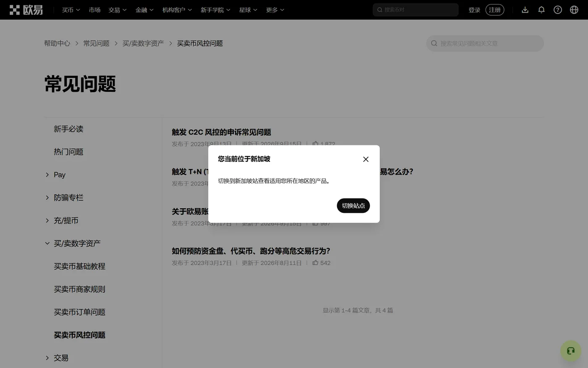Open the 新手学院 dropdown menu

(x=215, y=10)
